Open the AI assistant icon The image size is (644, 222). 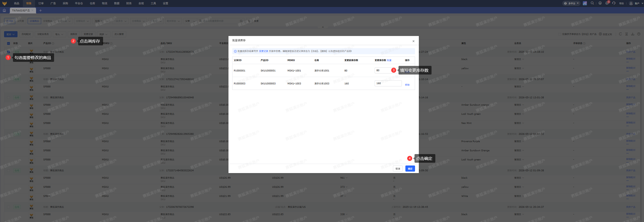point(585,3)
